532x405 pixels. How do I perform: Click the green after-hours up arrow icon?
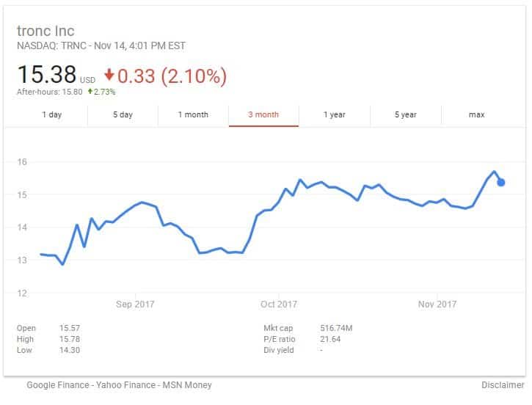[x=90, y=91]
